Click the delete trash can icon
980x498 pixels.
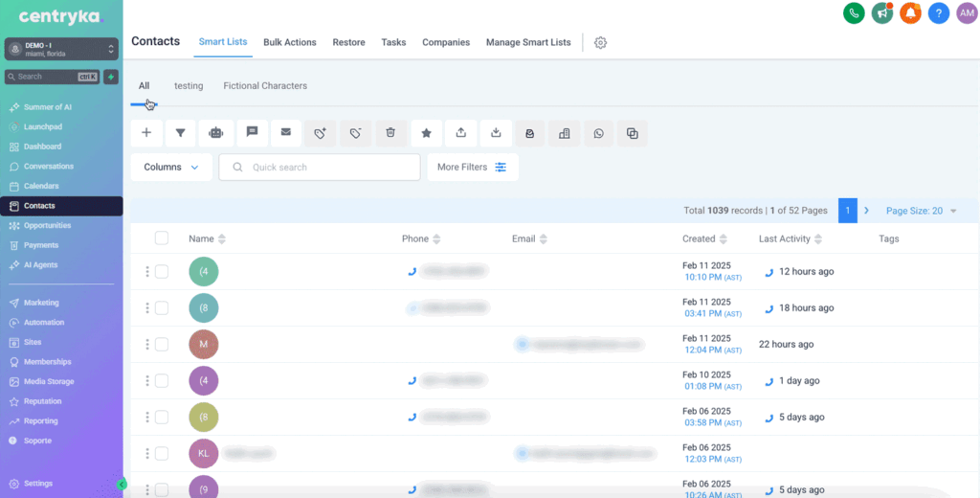pos(390,133)
